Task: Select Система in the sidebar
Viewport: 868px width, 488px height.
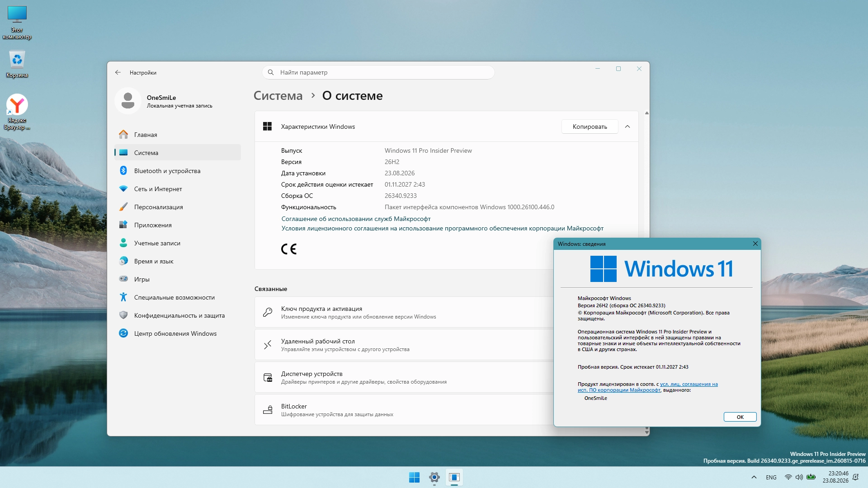Action: [x=178, y=153]
